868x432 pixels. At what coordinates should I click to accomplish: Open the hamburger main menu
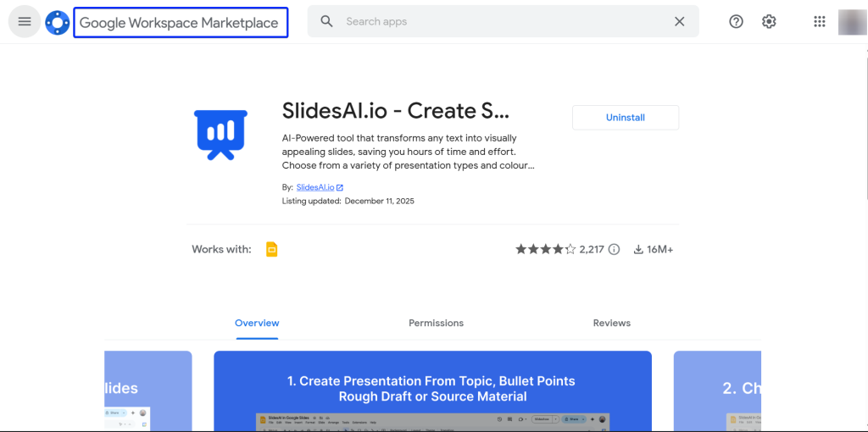click(x=25, y=22)
